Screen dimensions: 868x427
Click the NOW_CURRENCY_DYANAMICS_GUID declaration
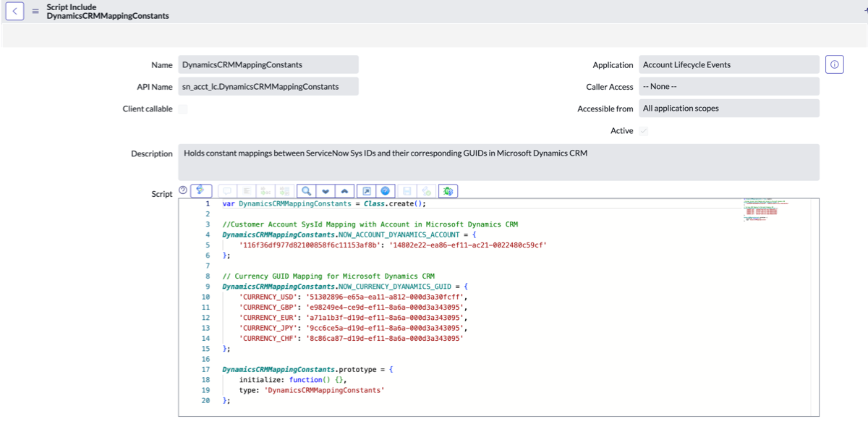tap(345, 287)
